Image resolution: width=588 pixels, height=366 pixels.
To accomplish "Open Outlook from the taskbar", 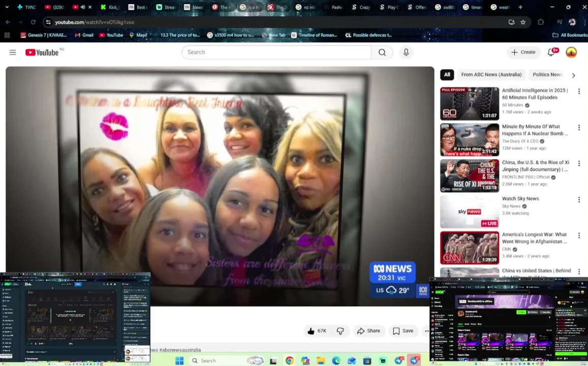I will click(x=351, y=361).
